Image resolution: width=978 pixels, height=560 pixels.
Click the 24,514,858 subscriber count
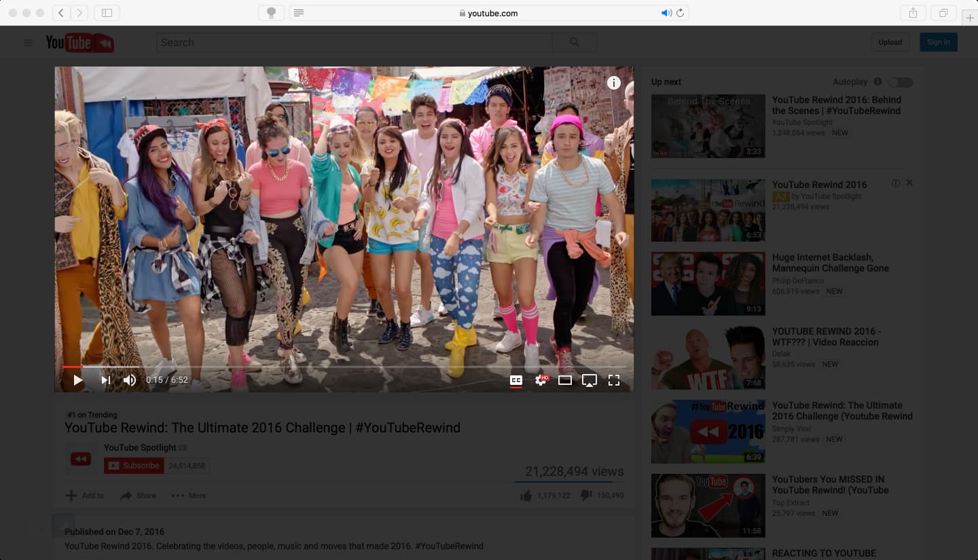[x=187, y=466]
